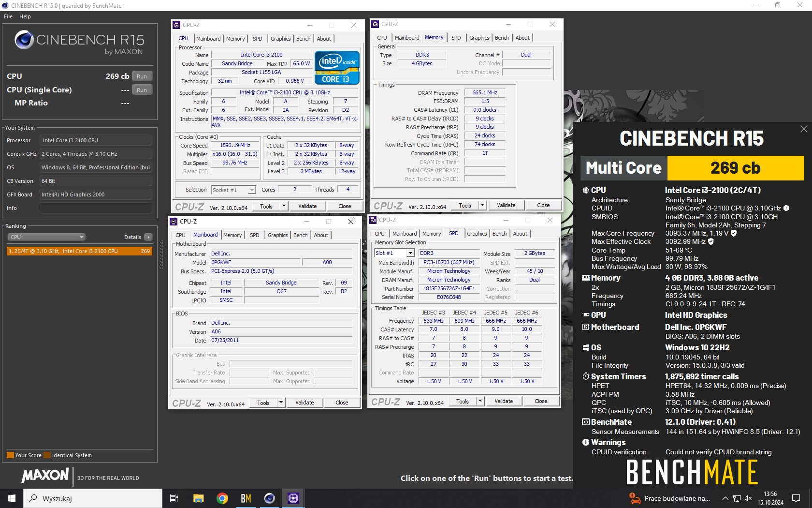Open Tools dropdown arrow in Memory window
812x508 pixels.
tap(482, 205)
